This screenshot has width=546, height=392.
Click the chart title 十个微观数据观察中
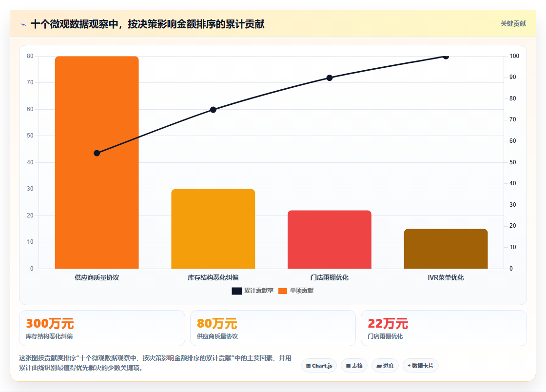coord(147,24)
